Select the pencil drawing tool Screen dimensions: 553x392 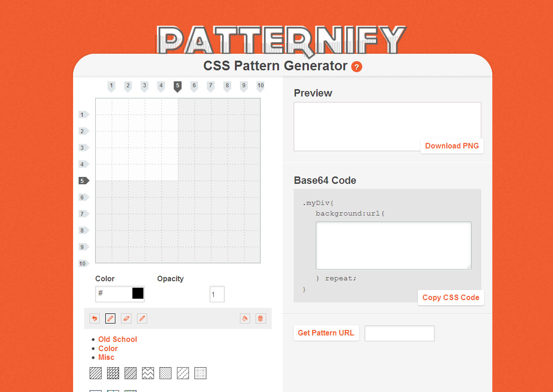tap(110, 318)
